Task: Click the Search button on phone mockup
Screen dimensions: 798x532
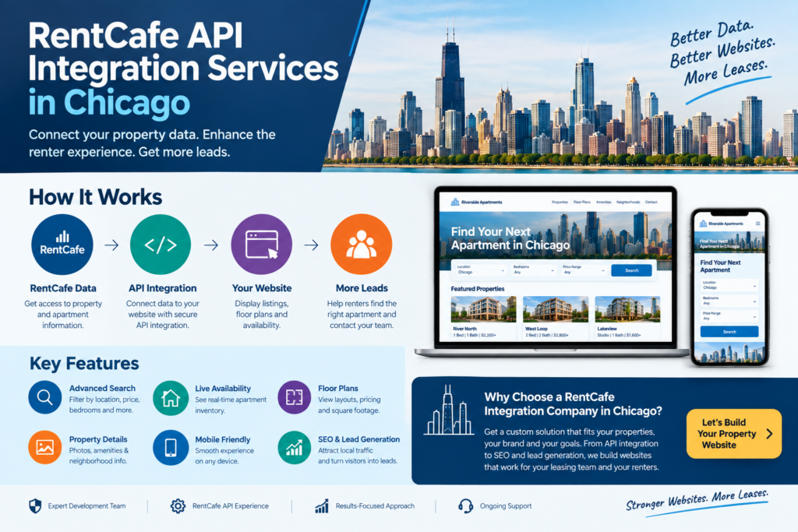Action: pyautogui.click(x=729, y=332)
